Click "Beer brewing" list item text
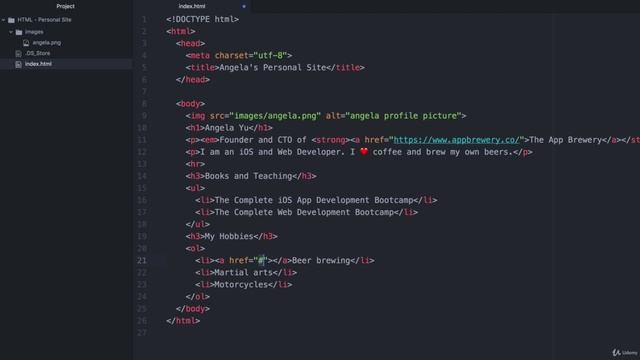640x360 pixels. tap(321, 261)
